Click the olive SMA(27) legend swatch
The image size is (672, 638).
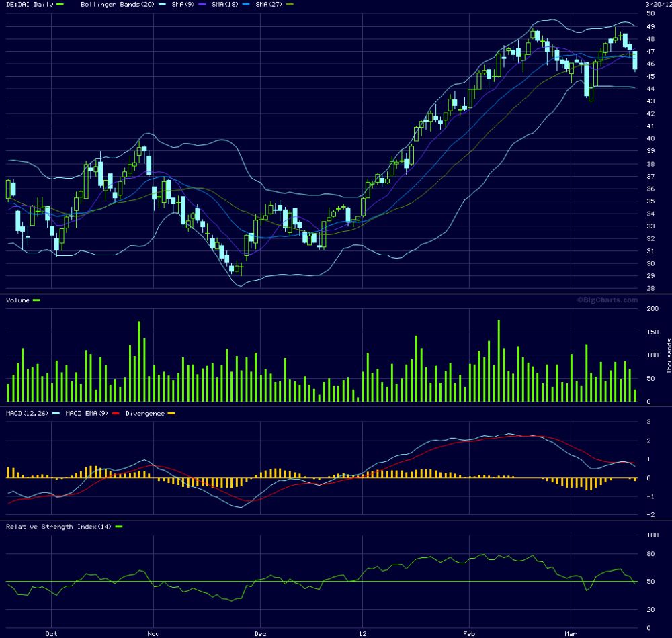tap(290, 5)
